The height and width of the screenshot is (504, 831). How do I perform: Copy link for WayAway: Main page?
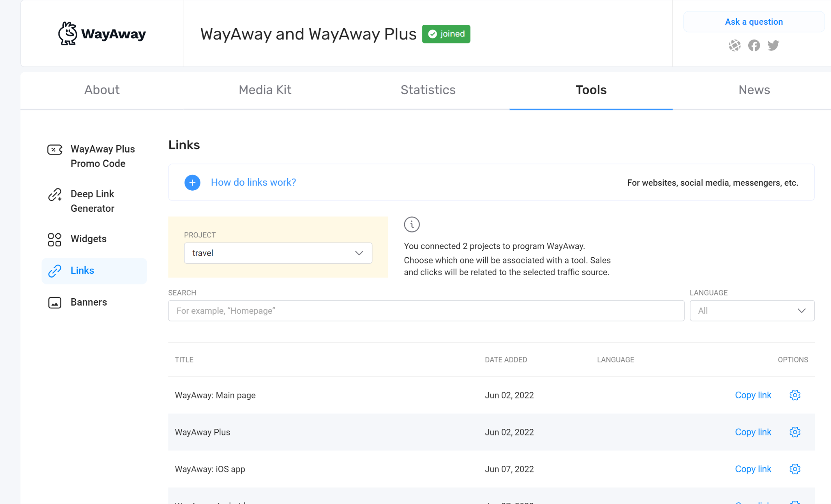(x=753, y=395)
